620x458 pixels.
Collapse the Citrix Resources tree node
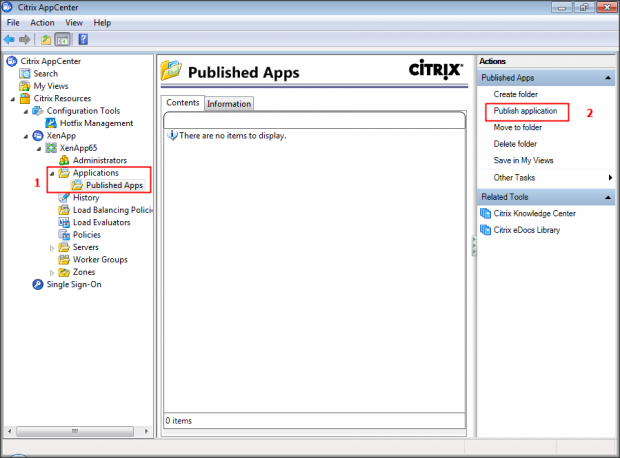click(13, 99)
